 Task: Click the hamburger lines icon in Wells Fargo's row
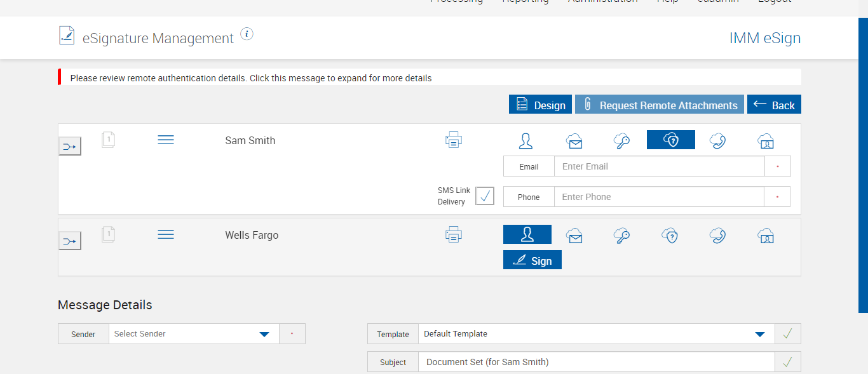pyautogui.click(x=165, y=234)
